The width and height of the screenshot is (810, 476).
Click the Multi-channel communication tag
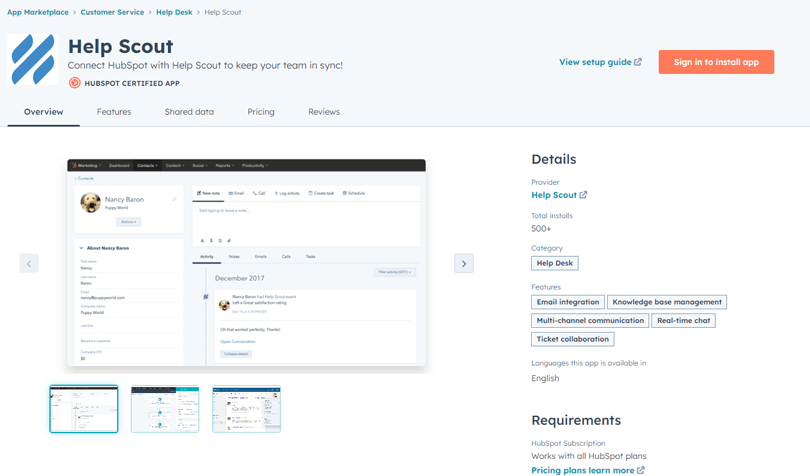(x=590, y=320)
